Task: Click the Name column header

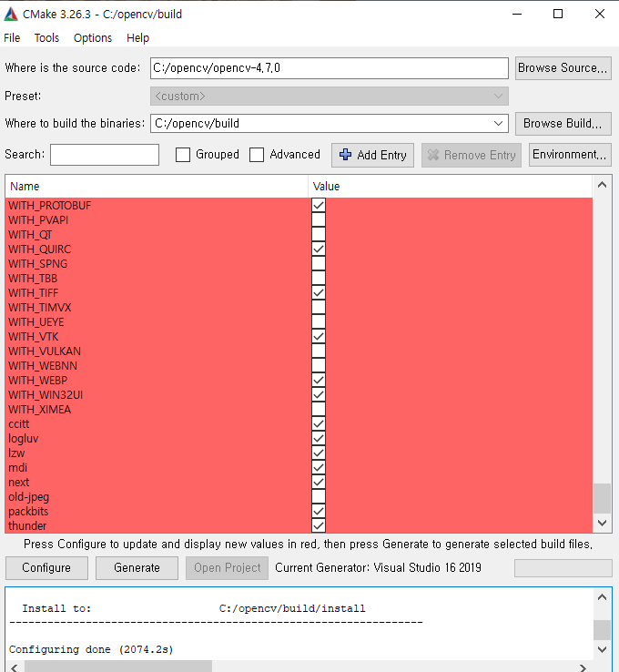Action: [x=157, y=187]
